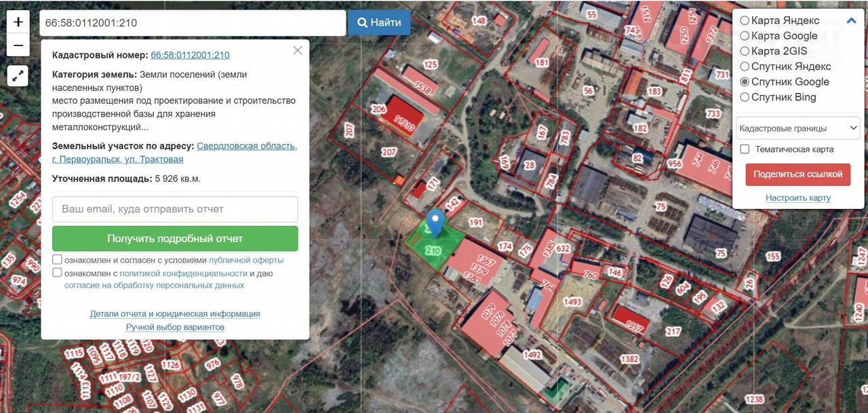Close the parcel info popup

(x=297, y=50)
